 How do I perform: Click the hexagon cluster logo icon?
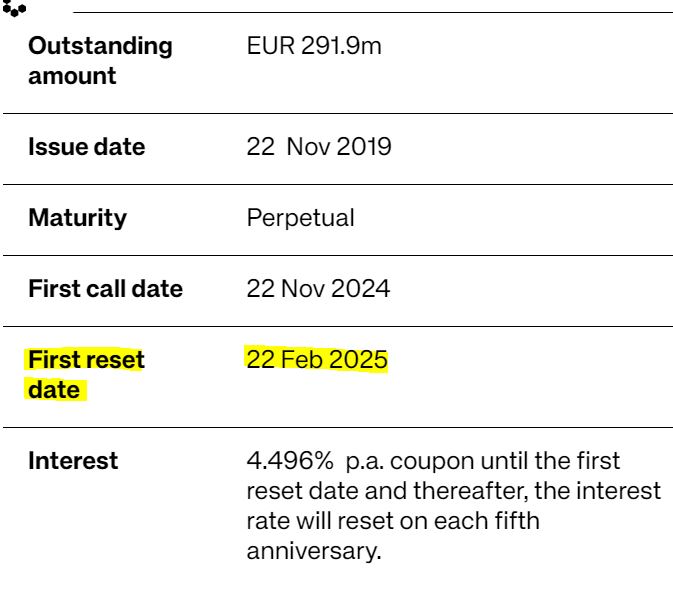(x=14, y=9)
